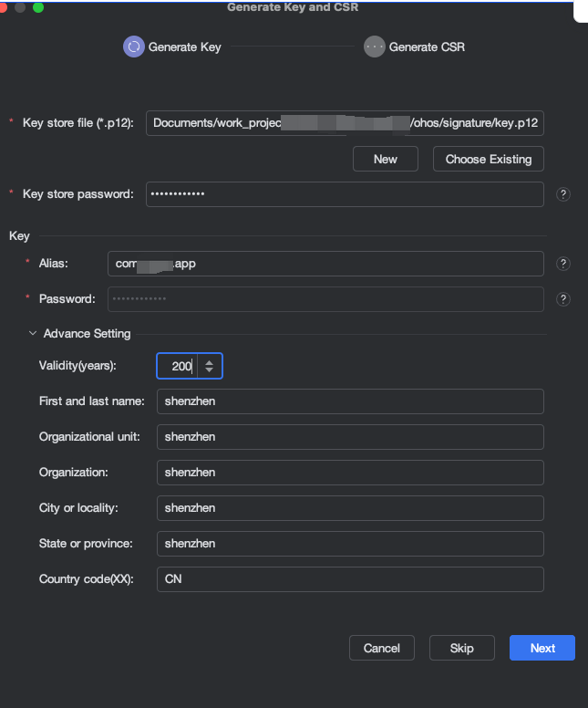Focus the key Password field
The image size is (588, 708).
coord(325,299)
